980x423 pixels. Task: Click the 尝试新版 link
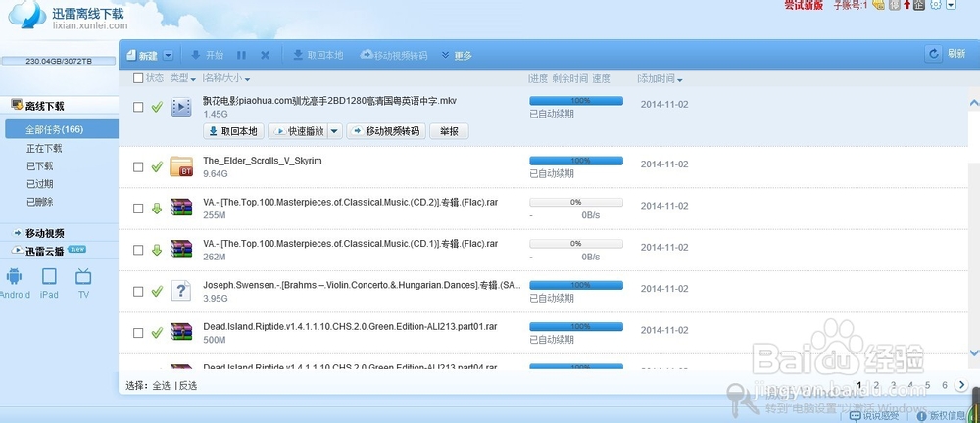[804, 5]
